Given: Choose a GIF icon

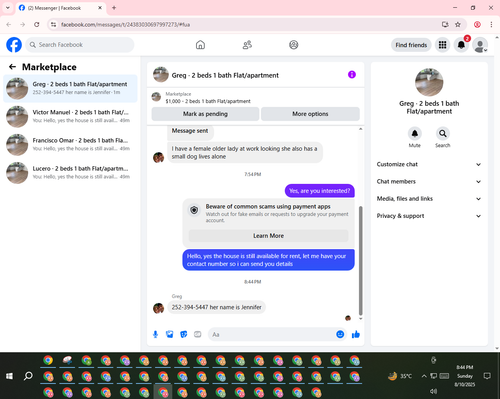Looking at the screenshot, I should [198, 334].
